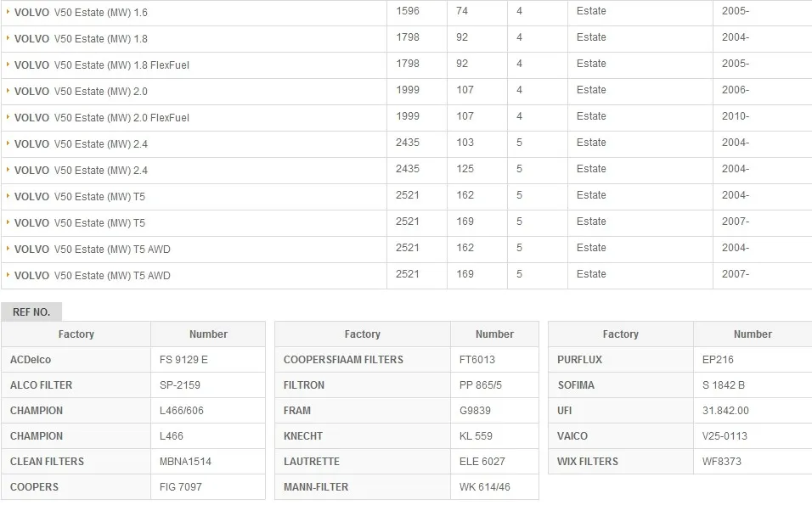The height and width of the screenshot is (505, 812).
Task: Switch to the REF NO. tab
Action: point(31,312)
